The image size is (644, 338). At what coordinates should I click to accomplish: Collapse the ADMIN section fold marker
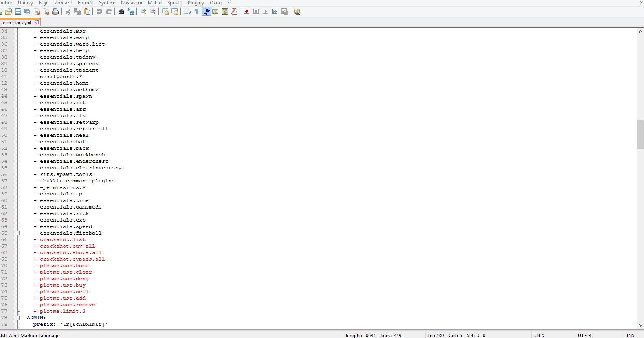pyautogui.click(x=17, y=318)
